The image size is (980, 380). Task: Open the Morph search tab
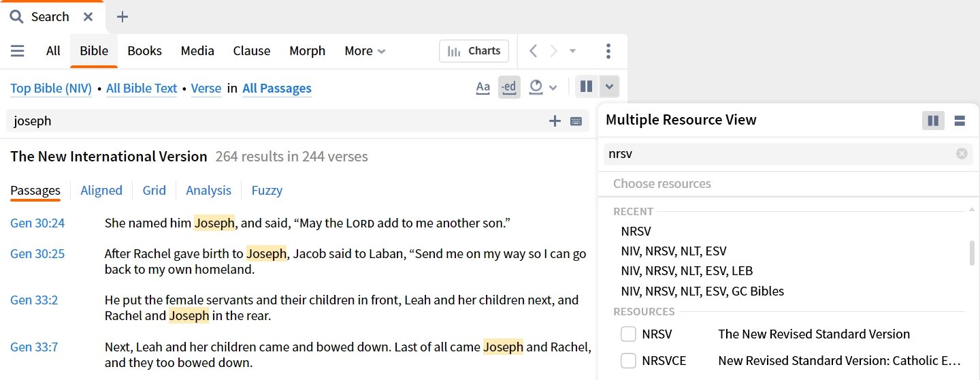(308, 51)
